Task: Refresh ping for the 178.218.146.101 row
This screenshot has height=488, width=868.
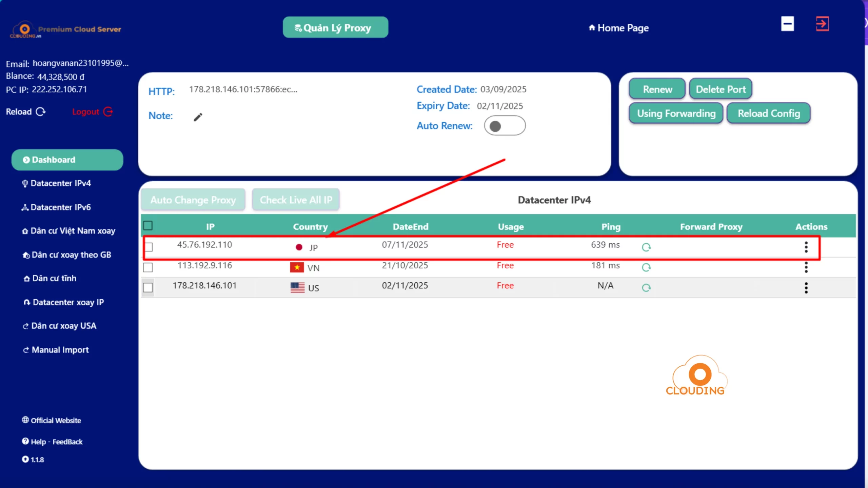Action: point(646,288)
